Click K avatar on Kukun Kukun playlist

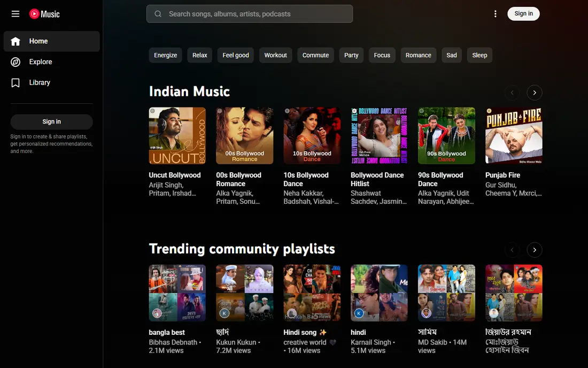coord(225,313)
